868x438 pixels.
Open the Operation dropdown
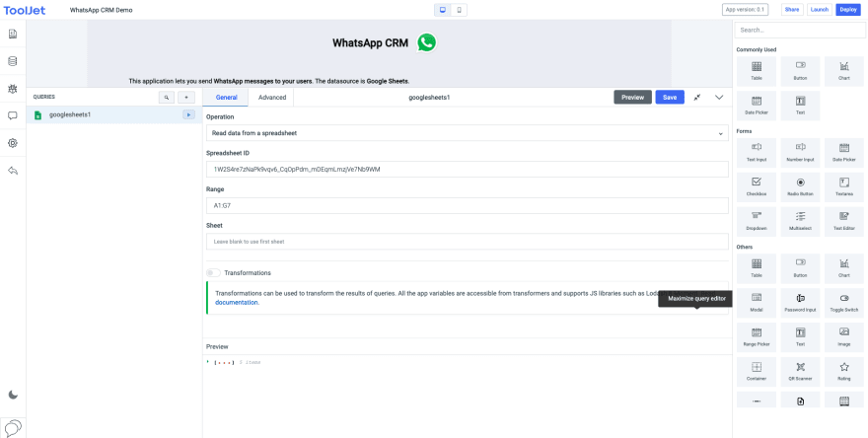click(468, 133)
